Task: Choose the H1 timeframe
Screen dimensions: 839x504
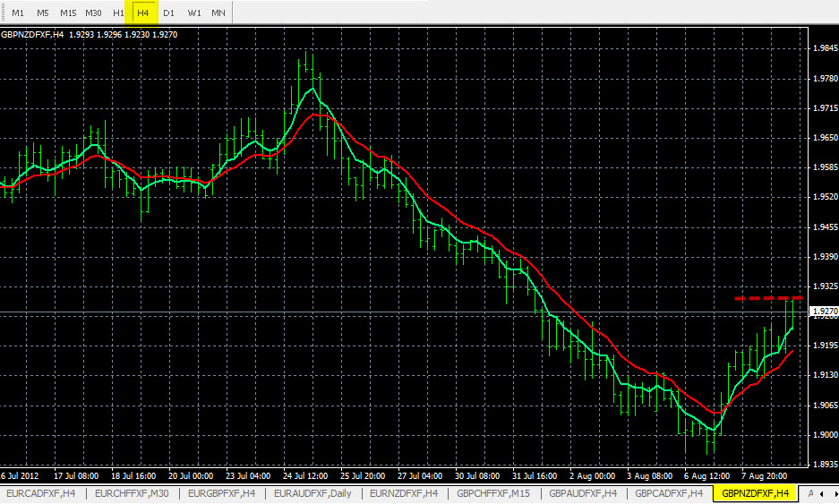Action: (x=118, y=13)
